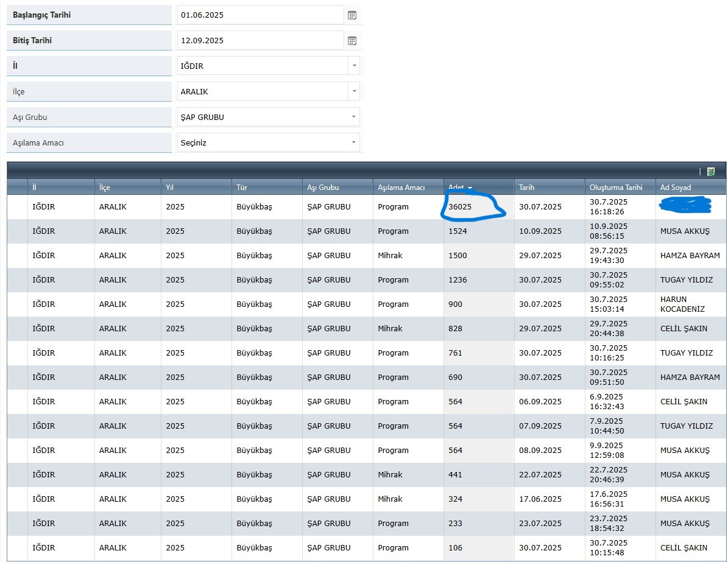Open the Bitiş Tarihi calendar picker
This screenshot has height=562, width=728.
coord(352,41)
